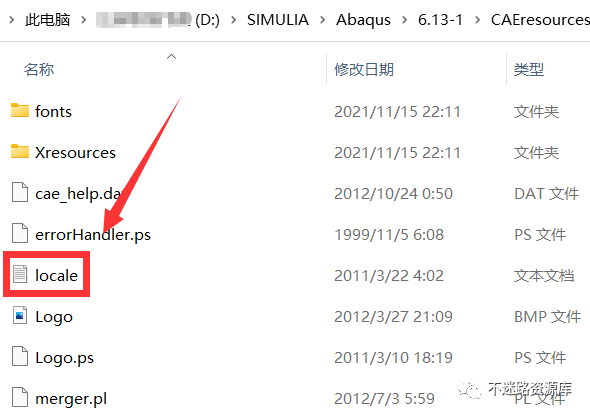The image size is (590, 415).
Task: Select the locale text document icon
Action: (x=20, y=274)
